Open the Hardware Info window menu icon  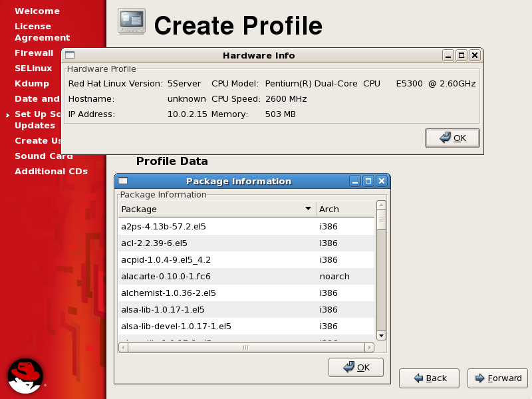[x=70, y=55]
